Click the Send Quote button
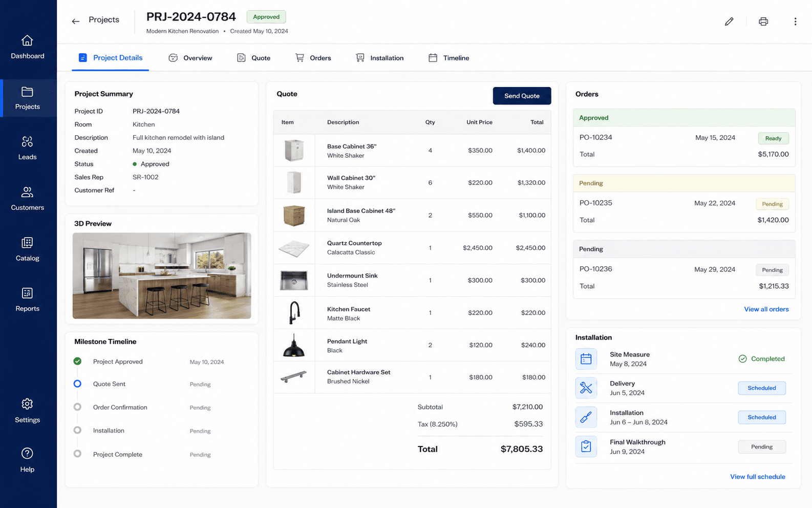This screenshot has width=812, height=508. (x=522, y=96)
